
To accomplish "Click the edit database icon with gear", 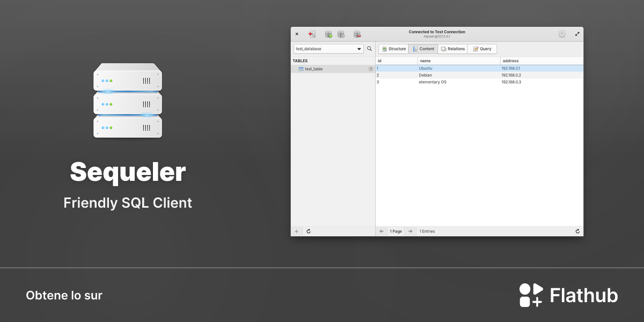I will [341, 34].
